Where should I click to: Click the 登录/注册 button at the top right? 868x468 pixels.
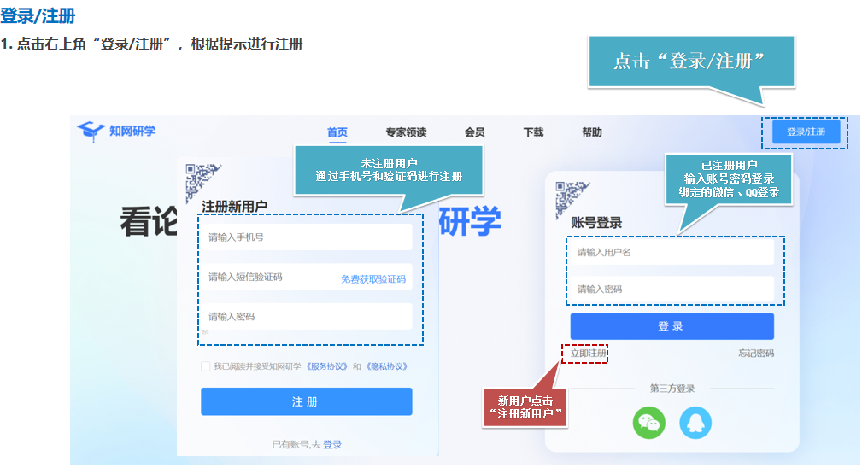[x=806, y=132]
